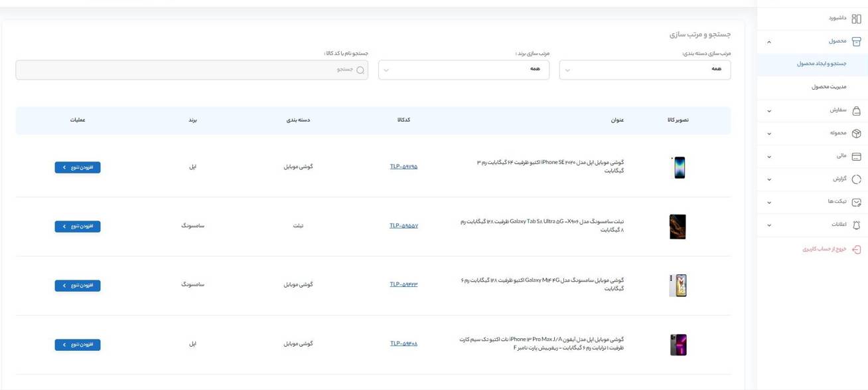868x390 pixels.
Task: Click the iPhone SE 2020 product thumbnail
Action: [x=678, y=167]
